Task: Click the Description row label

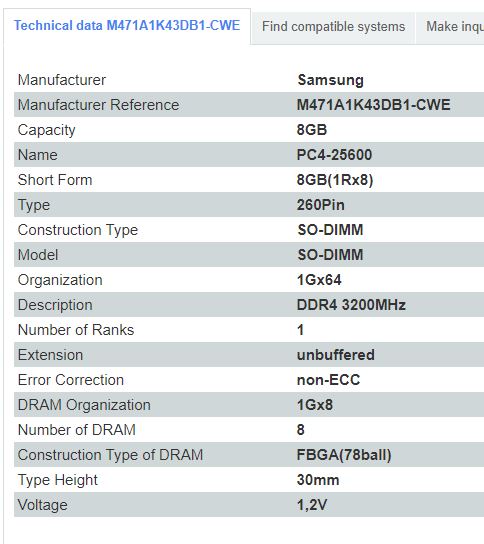Action: coord(55,305)
